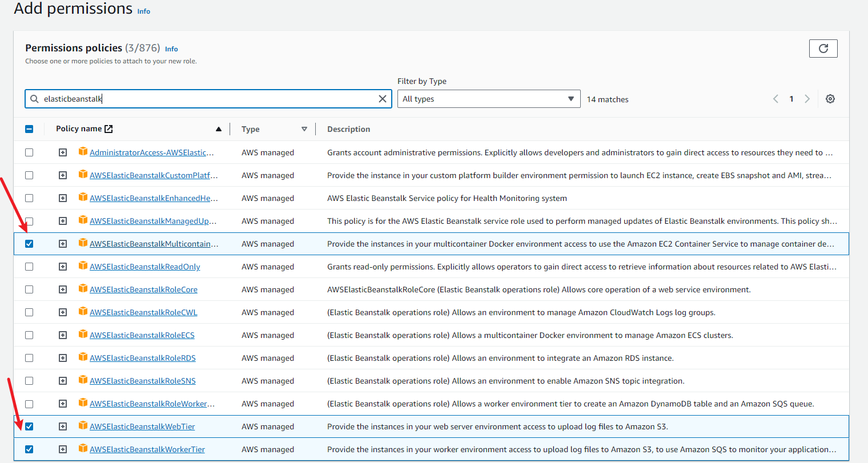Image resolution: width=868 pixels, height=463 pixels.
Task: Click orange policy icon for AdministratorAccess-AWSElastic
Action: click(83, 151)
